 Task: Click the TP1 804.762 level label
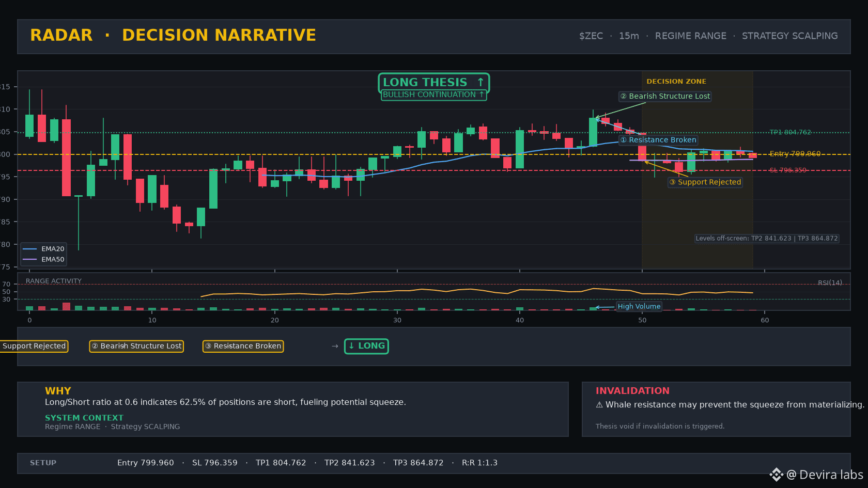click(x=790, y=133)
